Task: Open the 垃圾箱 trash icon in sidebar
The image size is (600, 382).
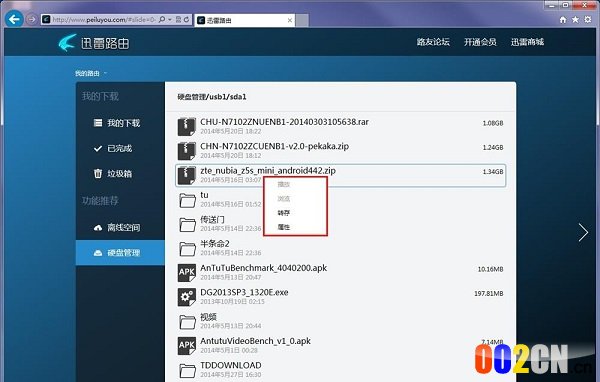Action: pyautogui.click(x=98, y=173)
